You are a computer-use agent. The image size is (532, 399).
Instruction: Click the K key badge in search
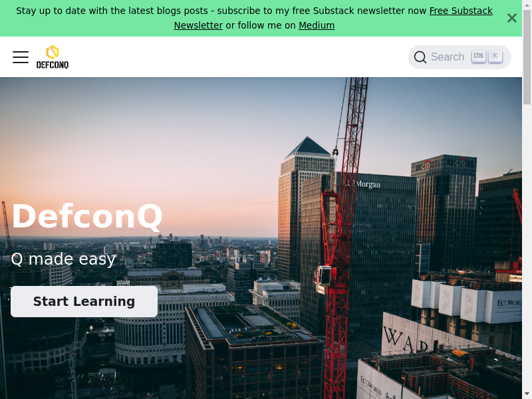point(495,57)
